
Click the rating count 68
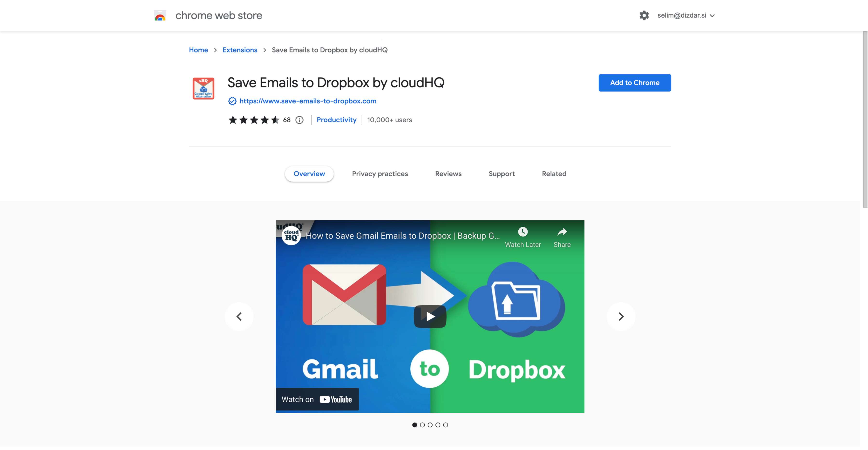point(286,120)
